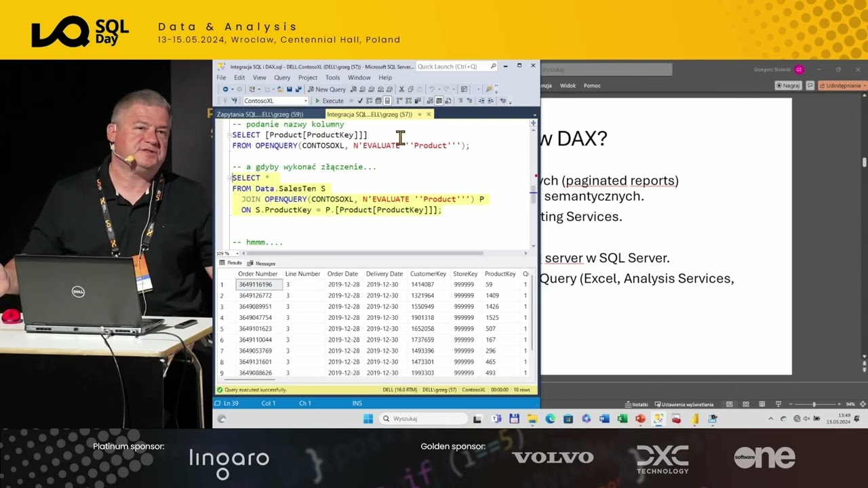Open the Window menu
This screenshot has height=488, width=868.
[x=359, y=78]
